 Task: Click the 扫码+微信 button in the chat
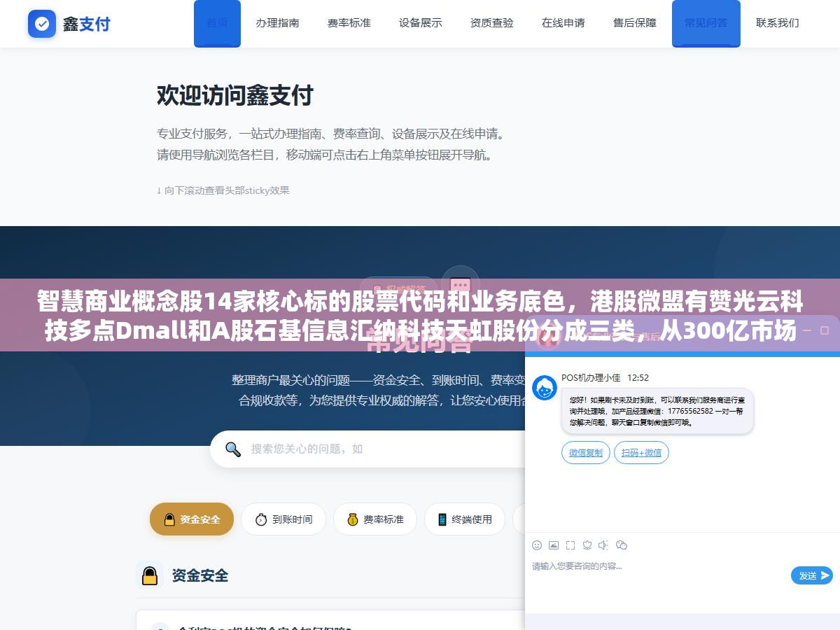point(642,453)
